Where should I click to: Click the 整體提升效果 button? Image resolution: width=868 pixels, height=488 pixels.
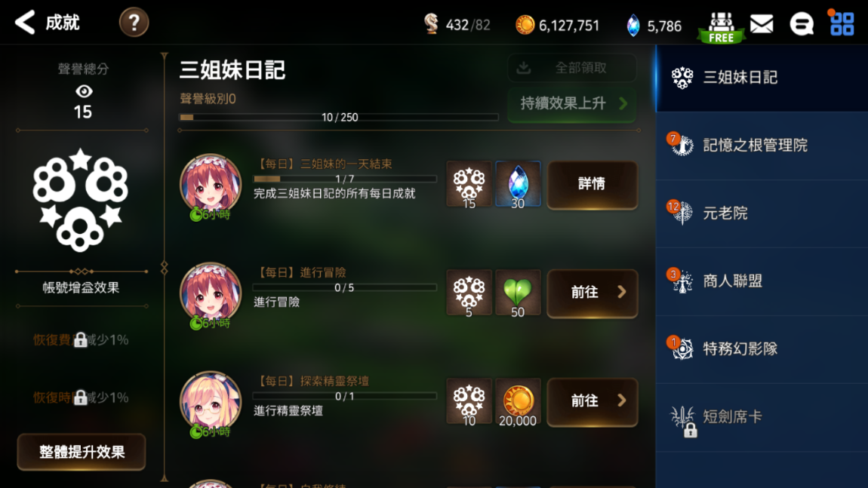(82, 452)
